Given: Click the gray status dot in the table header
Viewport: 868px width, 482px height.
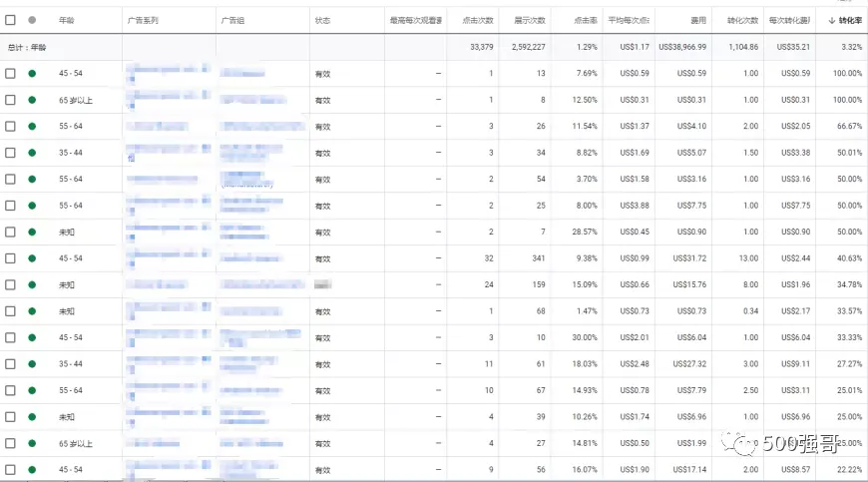Looking at the screenshot, I should click(32, 20).
